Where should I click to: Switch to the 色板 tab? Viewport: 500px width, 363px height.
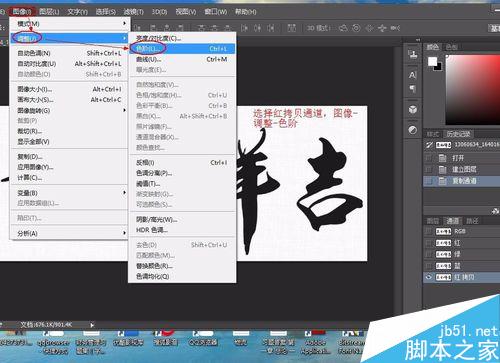click(451, 47)
